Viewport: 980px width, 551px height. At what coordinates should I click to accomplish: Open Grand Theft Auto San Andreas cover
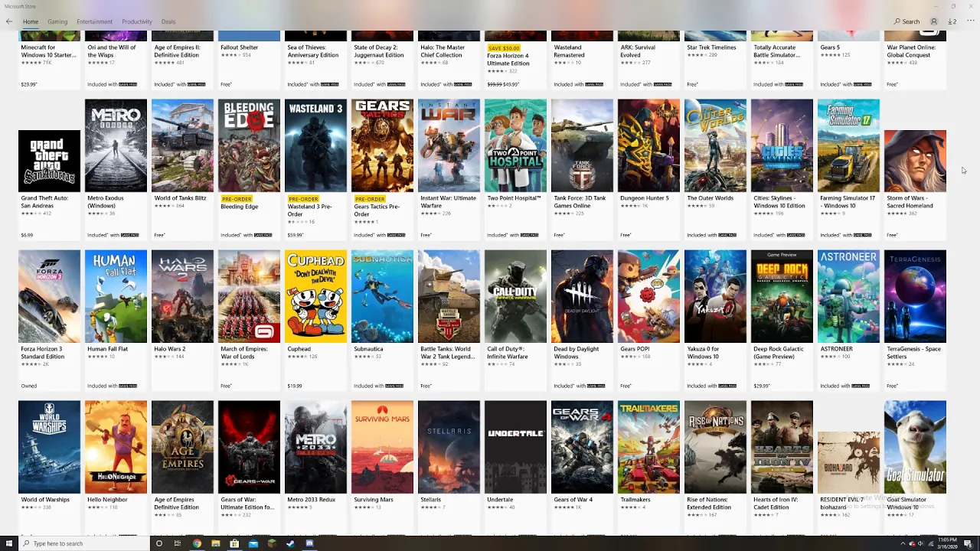tap(49, 161)
